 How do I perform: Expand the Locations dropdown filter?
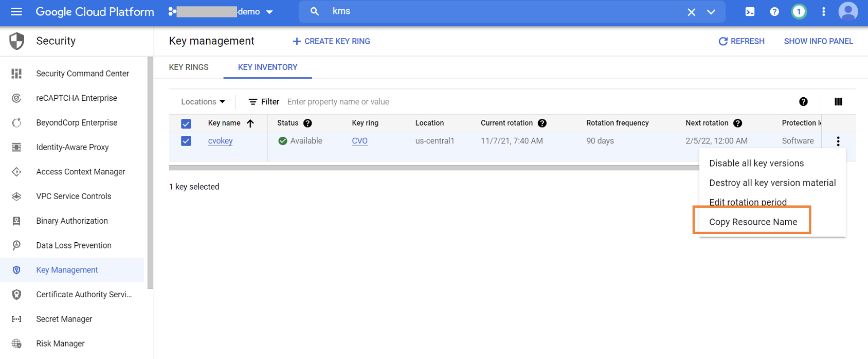[x=203, y=102]
